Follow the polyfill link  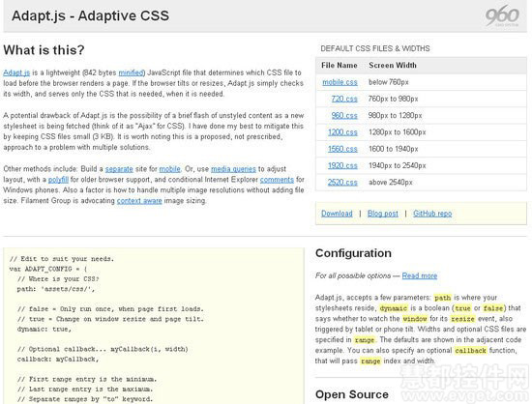[x=58, y=180]
